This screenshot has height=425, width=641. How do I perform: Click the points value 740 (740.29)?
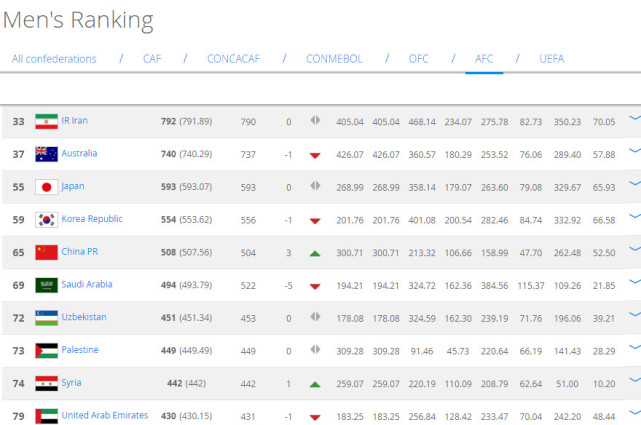click(x=186, y=154)
